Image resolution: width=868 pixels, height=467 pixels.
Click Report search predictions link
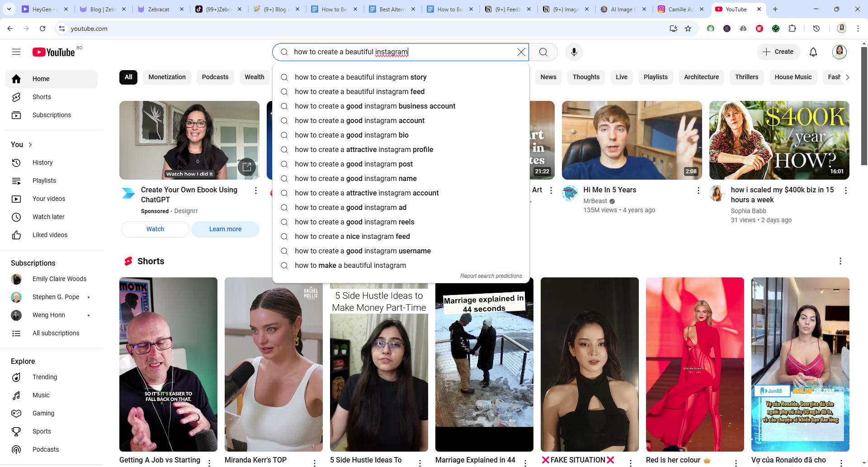tap(491, 276)
